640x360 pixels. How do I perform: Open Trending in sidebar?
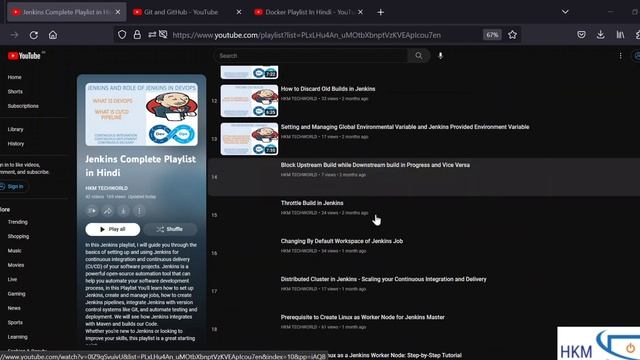click(18, 222)
